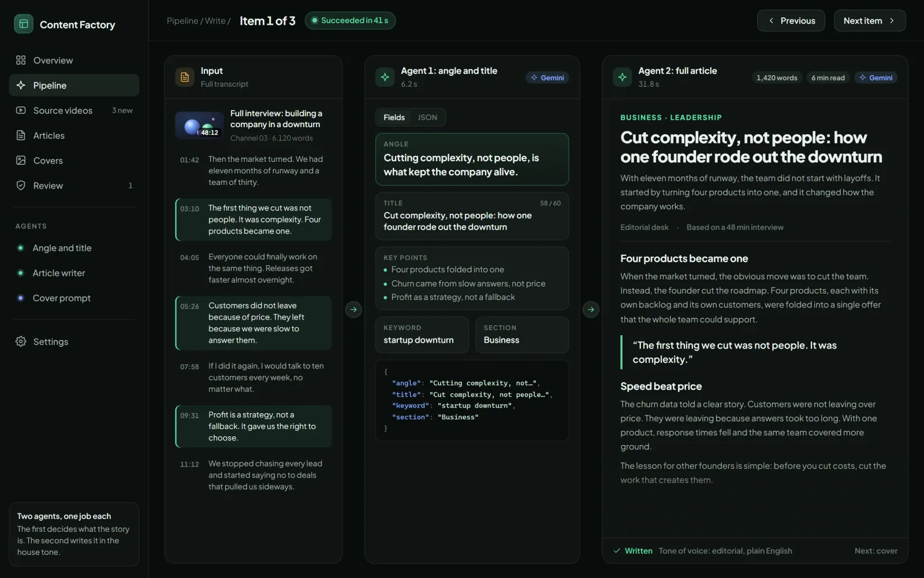The height and width of the screenshot is (578, 924).
Task: Open the interview video thumbnail
Action: pyautogui.click(x=199, y=125)
